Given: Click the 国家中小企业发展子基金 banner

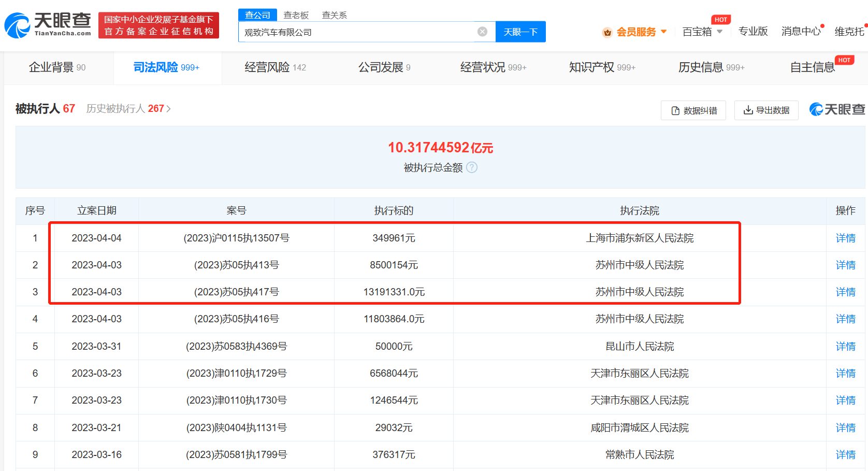Looking at the screenshot, I should [x=158, y=25].
